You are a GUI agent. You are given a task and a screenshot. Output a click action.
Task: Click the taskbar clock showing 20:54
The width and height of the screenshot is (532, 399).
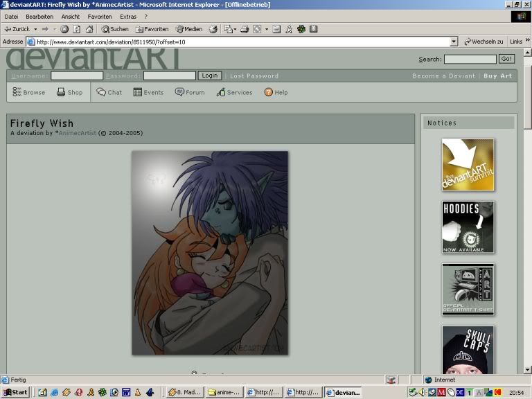pyautogui.click(x=516, y=393)
